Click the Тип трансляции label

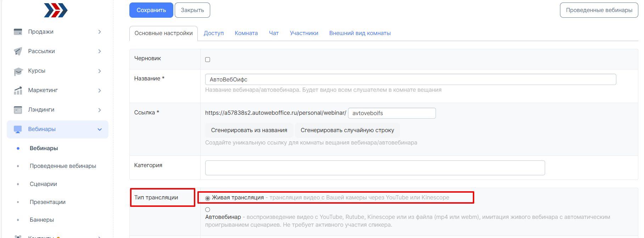point(156,198)
